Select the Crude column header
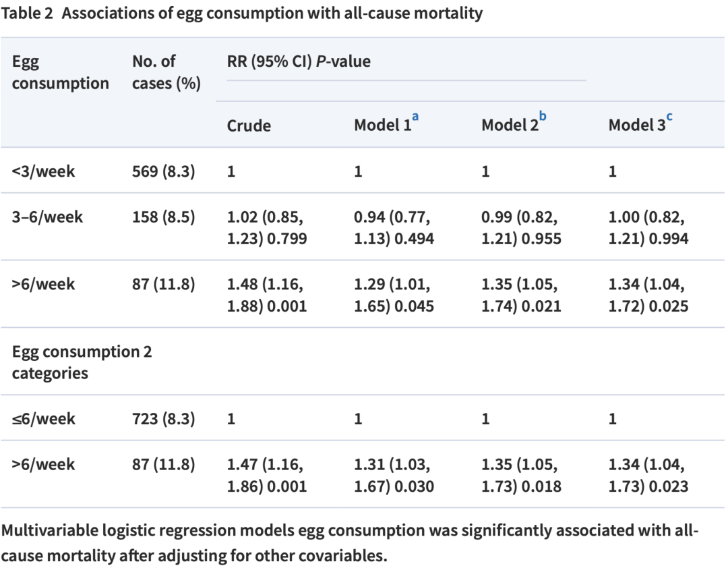 click(x=249, y=125)
